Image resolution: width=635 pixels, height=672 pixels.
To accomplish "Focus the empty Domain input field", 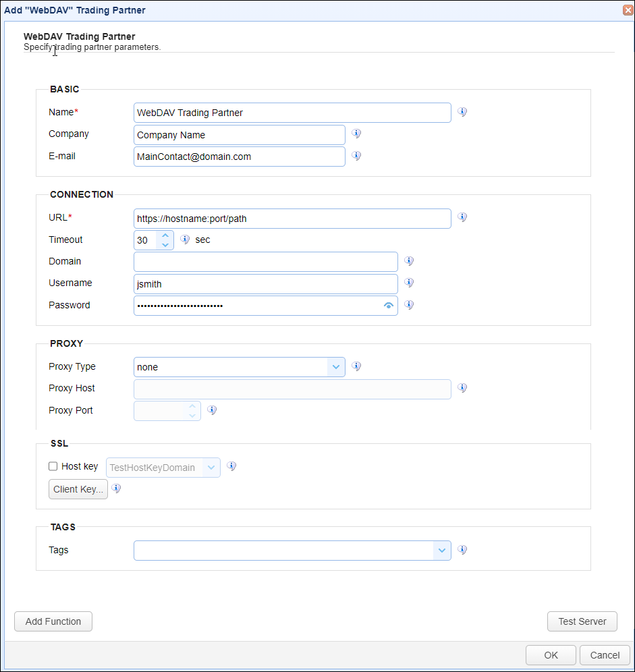I will [x=266, y=262].
